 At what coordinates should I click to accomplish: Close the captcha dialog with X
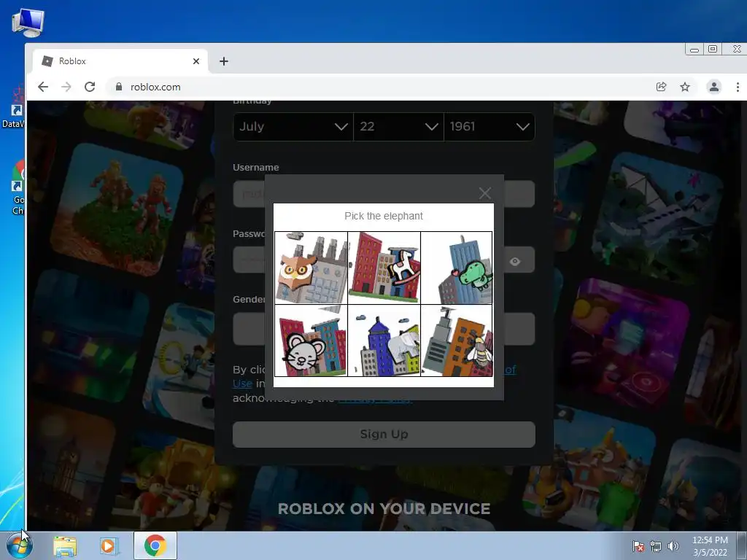coord(485,192)
